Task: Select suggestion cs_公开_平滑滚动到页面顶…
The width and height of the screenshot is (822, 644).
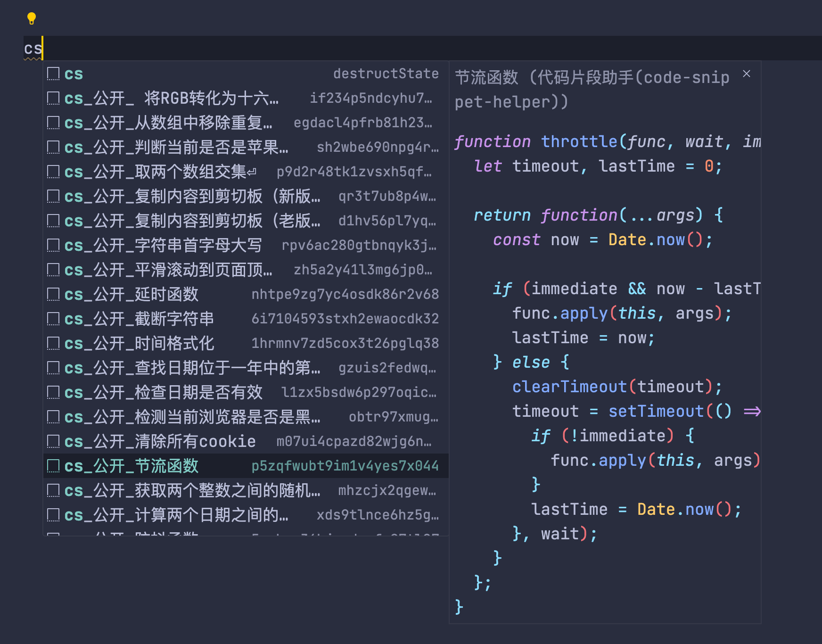Action: 246,270
